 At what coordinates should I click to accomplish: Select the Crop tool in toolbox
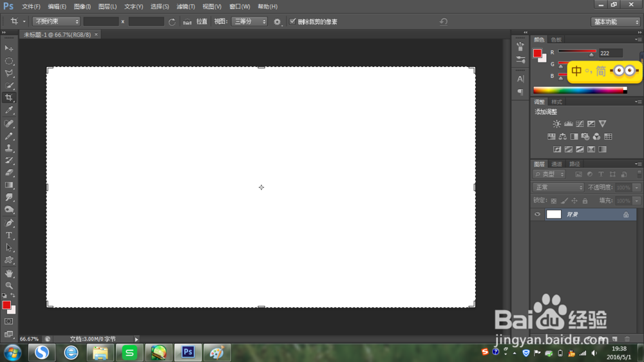point(8,98)
